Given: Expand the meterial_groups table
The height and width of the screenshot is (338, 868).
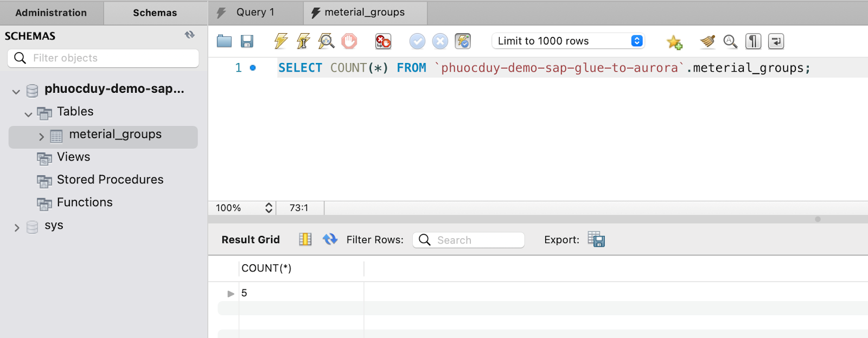Looking at the screenshot, I should (x=41, y=137).
